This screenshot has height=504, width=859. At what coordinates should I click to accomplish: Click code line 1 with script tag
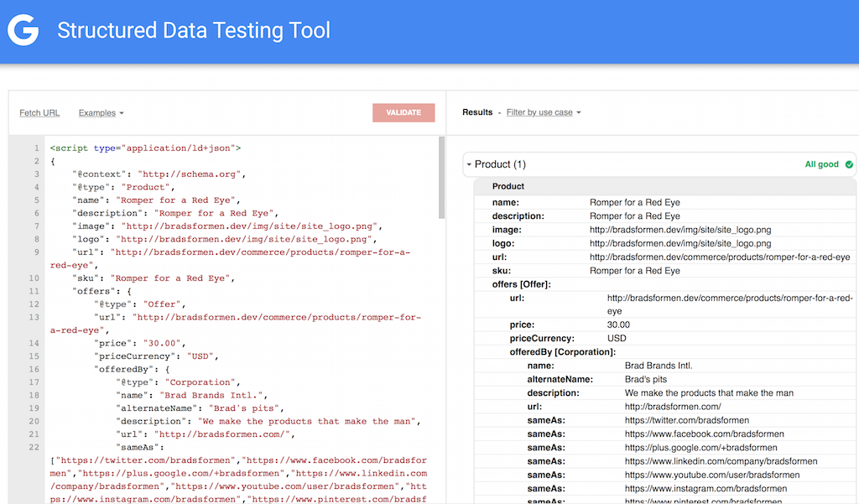(x=145, y=148)
